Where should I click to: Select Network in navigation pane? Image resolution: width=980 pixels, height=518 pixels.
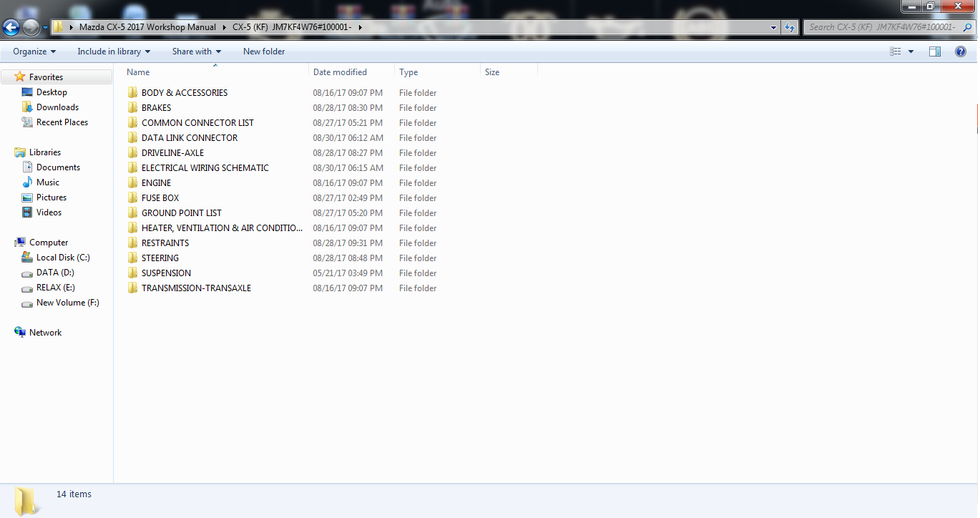click(x=45, y=333)
